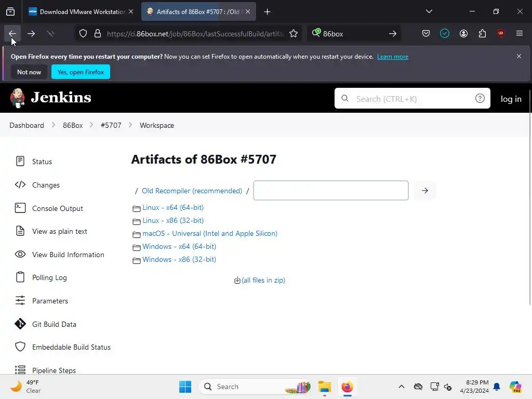Click the Workspace breadcrumb
This screenshot has height=399, width=532.
pyautogui.click(x=157, y=125)
